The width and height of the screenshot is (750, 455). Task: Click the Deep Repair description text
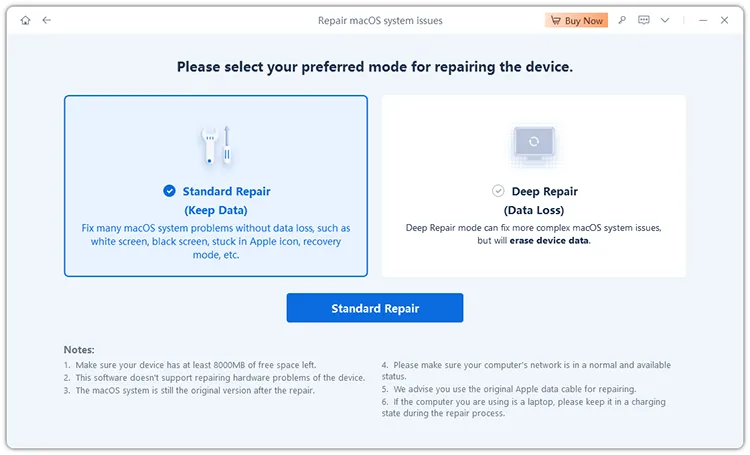point(534,234)
